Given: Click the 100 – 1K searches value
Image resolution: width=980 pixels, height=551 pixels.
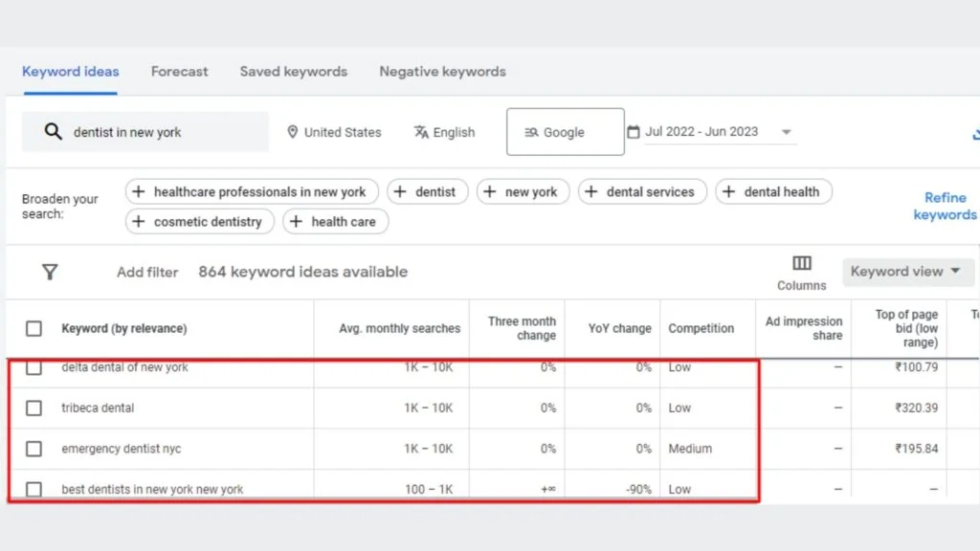Looking at the screenshot, I should 429,489.
